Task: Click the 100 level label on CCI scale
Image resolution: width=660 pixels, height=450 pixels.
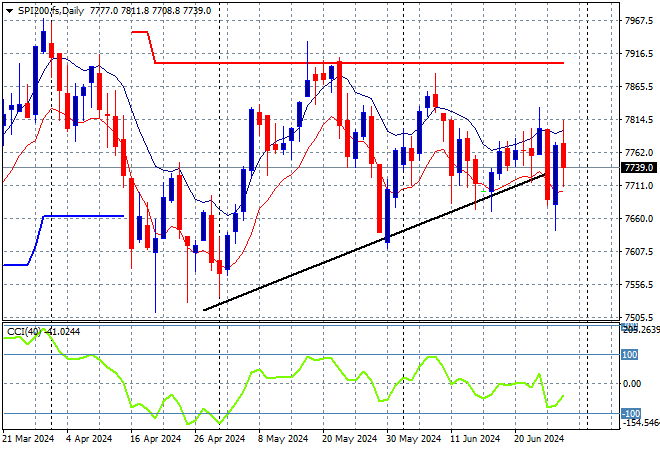Action: click(630, 355)
